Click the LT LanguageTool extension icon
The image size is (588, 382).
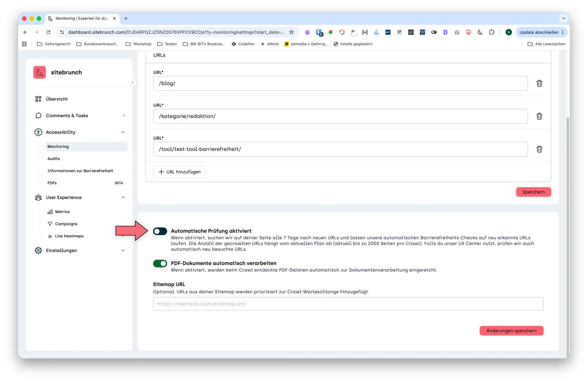click(x=399, y=32)
